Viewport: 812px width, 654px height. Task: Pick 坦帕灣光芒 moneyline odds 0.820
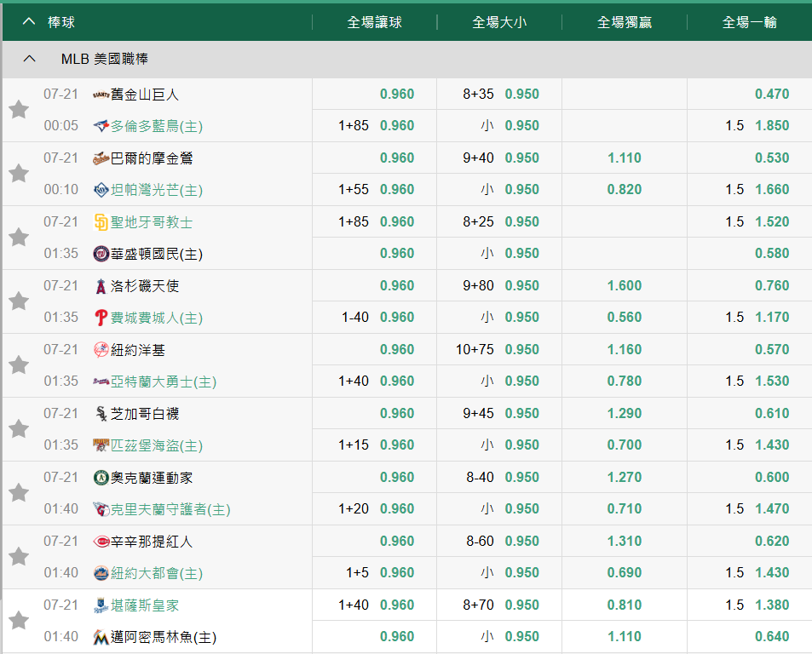point(625,189)
